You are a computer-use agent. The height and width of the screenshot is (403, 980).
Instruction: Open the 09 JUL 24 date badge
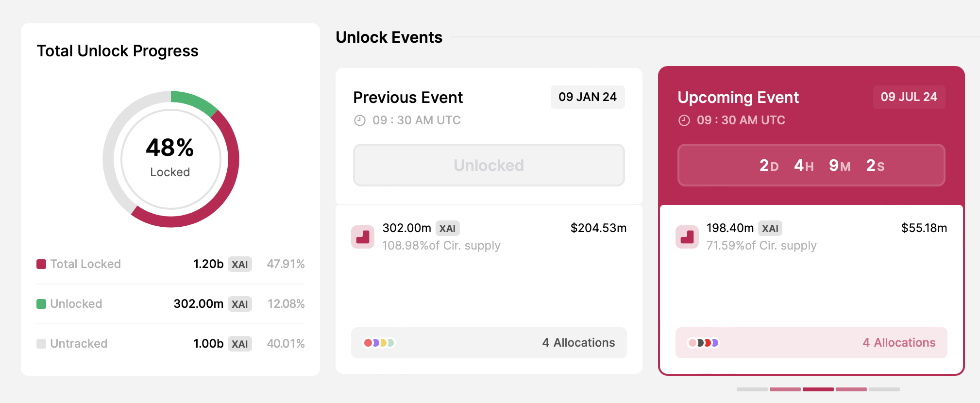coord(909,97)
